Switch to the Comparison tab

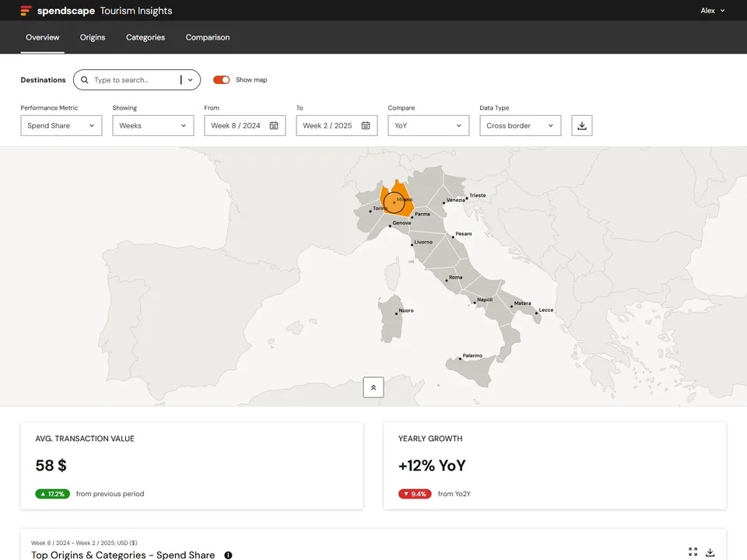pos(208,37)
